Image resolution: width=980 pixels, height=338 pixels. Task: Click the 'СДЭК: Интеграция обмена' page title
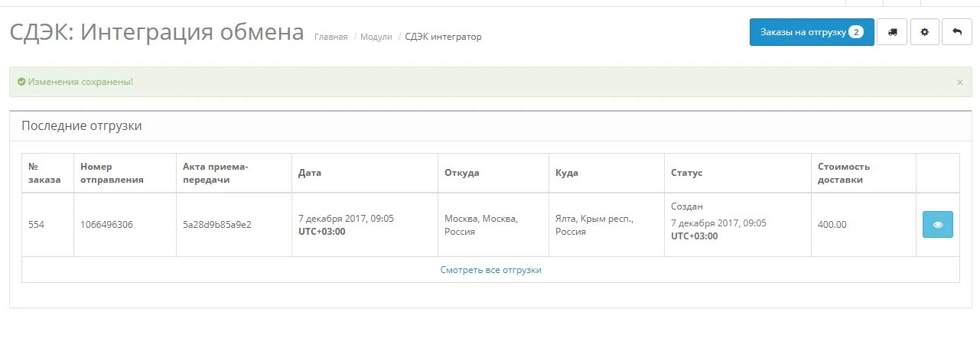pyautogui.click(x=157, y=33)
